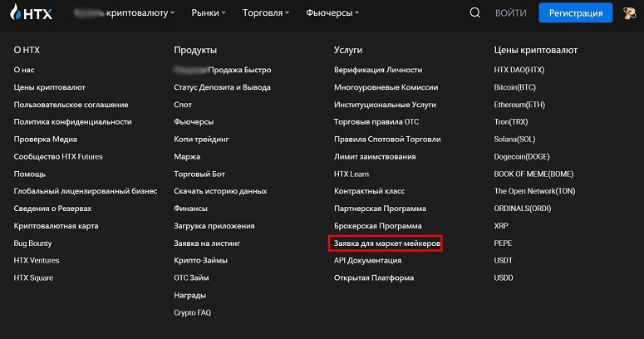The image size is (644, 339).
Task: Open the Торговый Бот link
Action: tap(199, 174)
